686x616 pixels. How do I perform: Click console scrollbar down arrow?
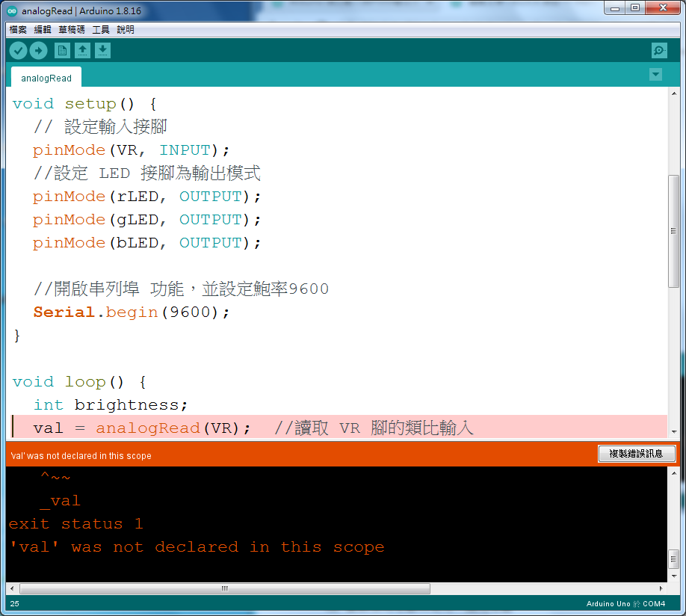click(x=674, y=576)
